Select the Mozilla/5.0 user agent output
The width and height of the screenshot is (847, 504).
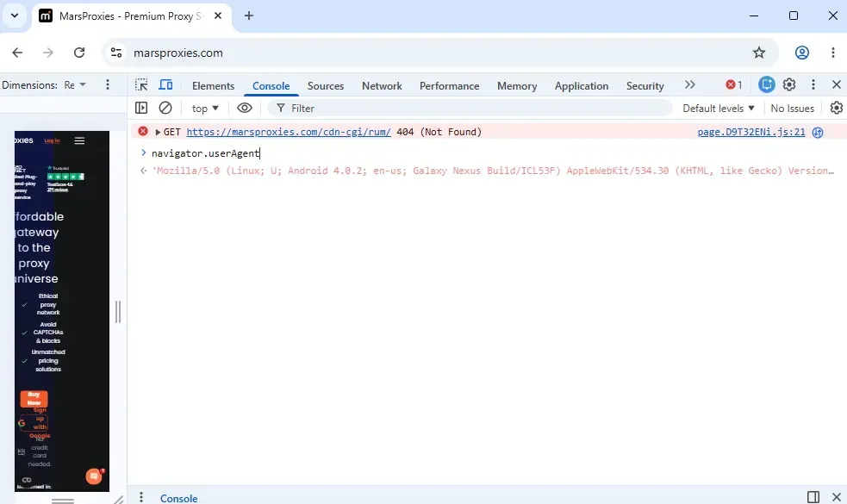coord(493,171)
